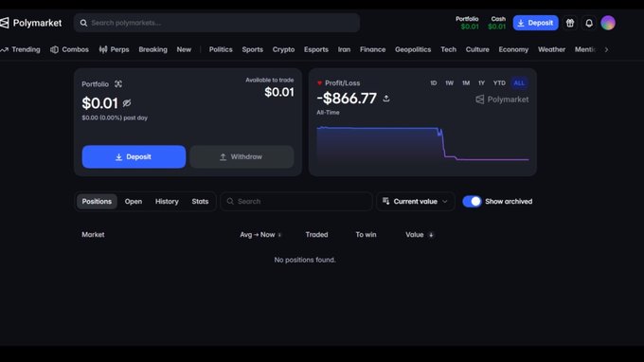Image resolution: width=644 pixels, height=362 pixels.
Task: Expand more categories with right chevron
Action: [x=606, y=49]
